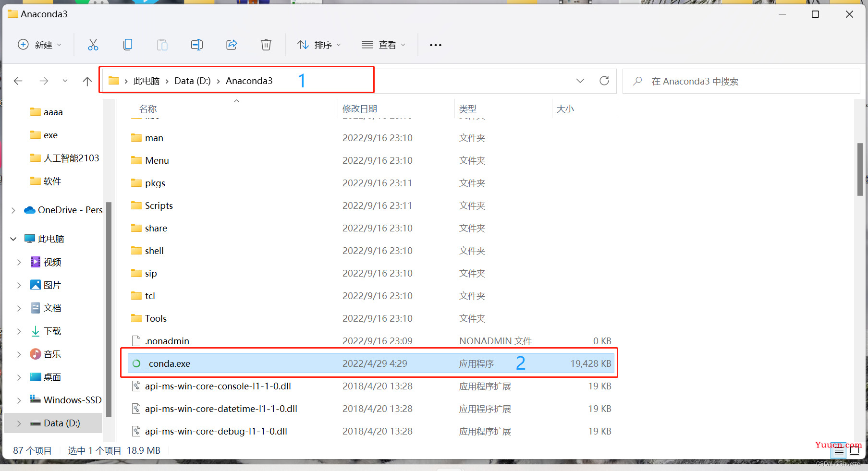Click the navigation pane scrollbar thumb
Screen dimensions: 868x471
pos(109,310)
